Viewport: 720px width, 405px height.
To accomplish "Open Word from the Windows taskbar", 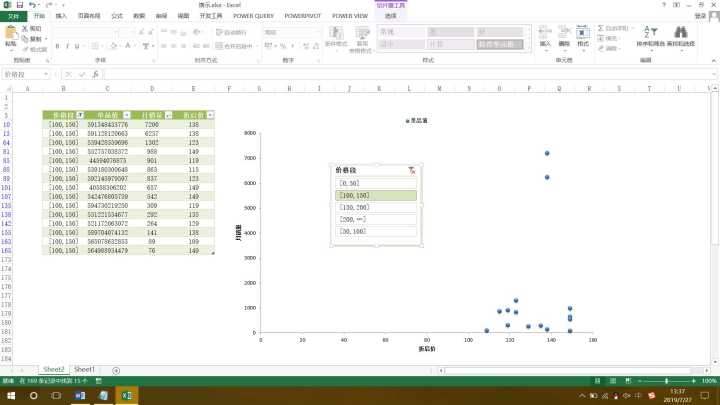I will 80,396.
